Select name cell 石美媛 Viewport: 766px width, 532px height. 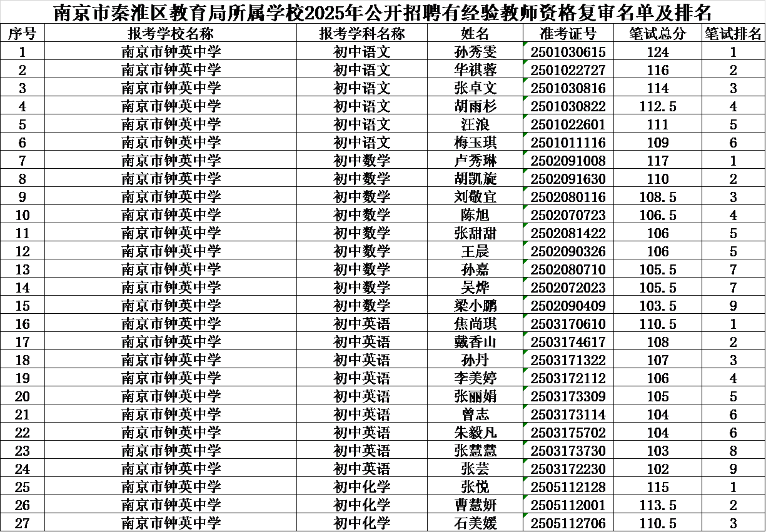pyautogui.click(x=475, y=523)
